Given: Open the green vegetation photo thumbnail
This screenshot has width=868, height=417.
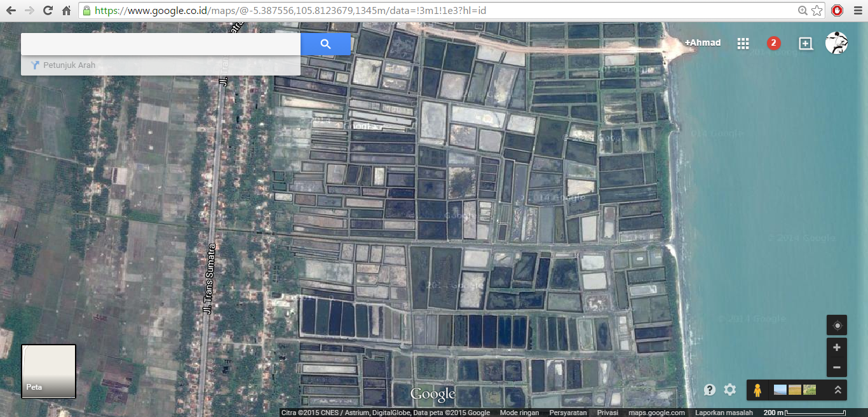Looking at the screenshot, I should [x=810, y=390].
